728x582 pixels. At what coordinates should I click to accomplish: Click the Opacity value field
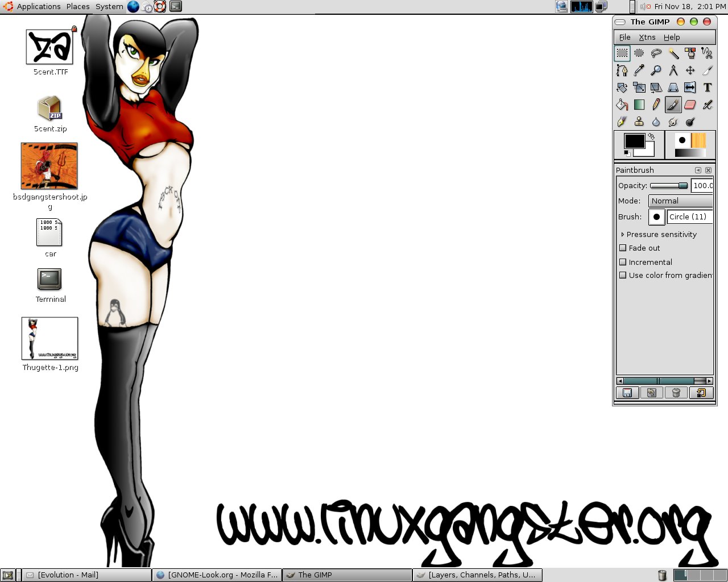point(702,185)
